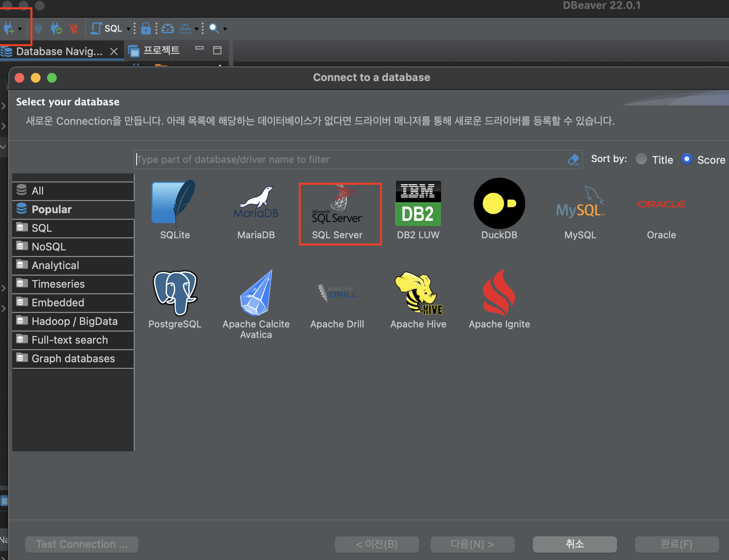
Task: Choose the Apache Ignite driver
Action: point(499,299)
